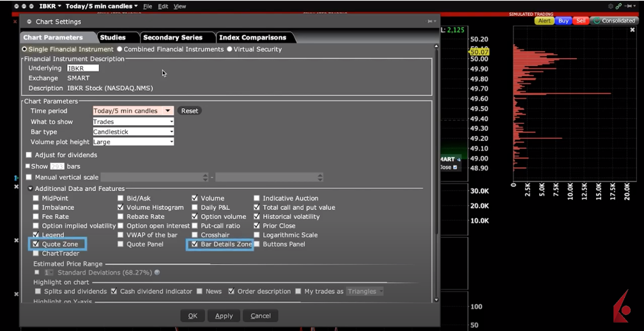Close the volume histogram panel with X
The image size is (644, 331).
632,30
